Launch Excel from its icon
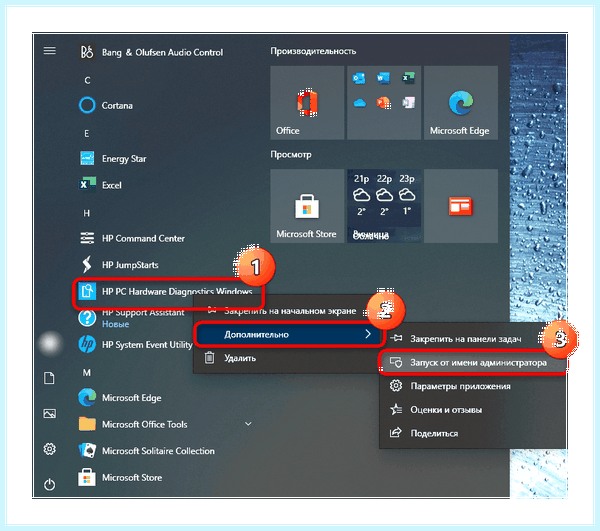The width and height of the screenshot is (600, 531). (87, 185)
